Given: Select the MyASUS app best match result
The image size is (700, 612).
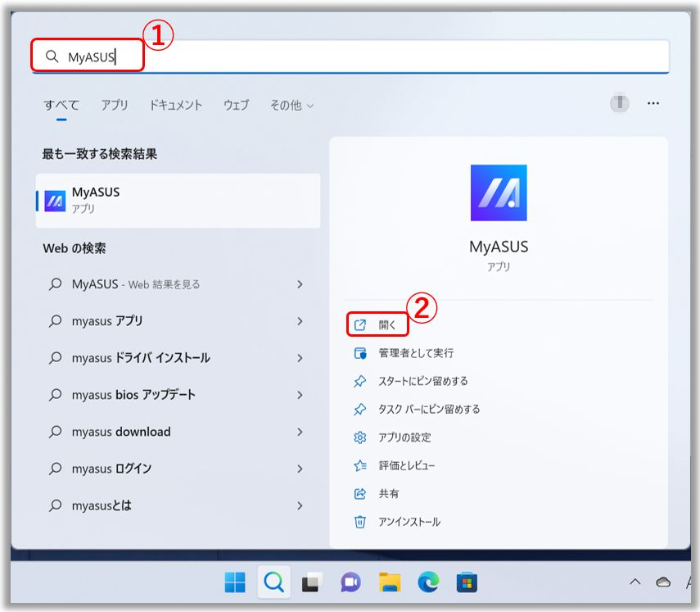Looking at the screenshot, I should tap(178, 201).
